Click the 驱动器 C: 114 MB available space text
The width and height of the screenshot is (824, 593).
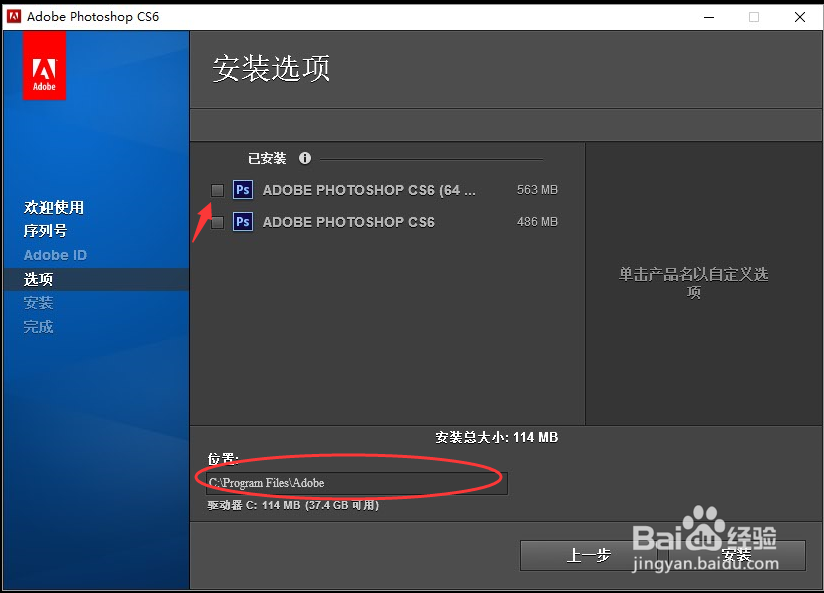click(293, 505)
